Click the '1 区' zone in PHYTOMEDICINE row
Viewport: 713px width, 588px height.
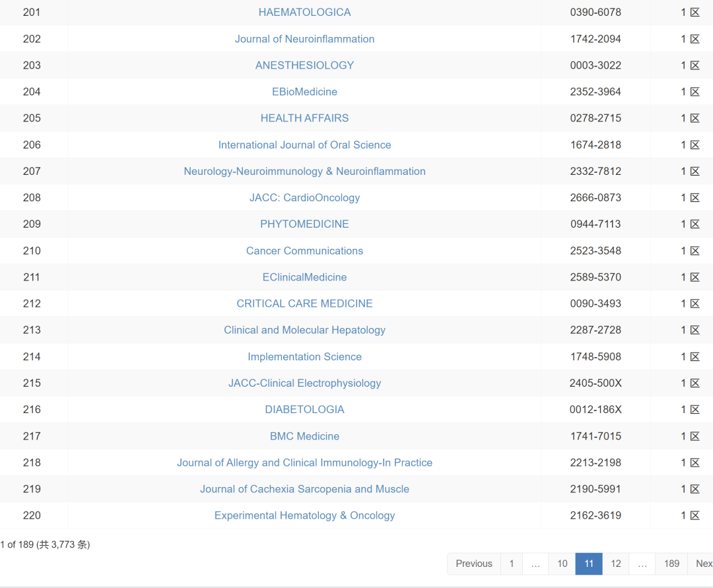tap(691, 224)
